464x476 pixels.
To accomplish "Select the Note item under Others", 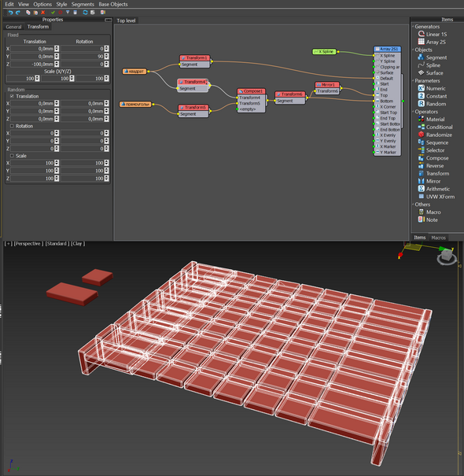I will (x=428, y=220).
